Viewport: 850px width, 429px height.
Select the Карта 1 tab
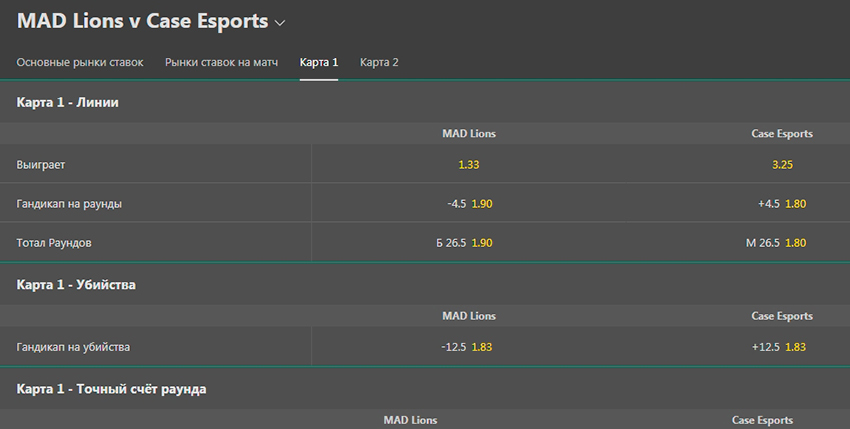tap(319, 62)
